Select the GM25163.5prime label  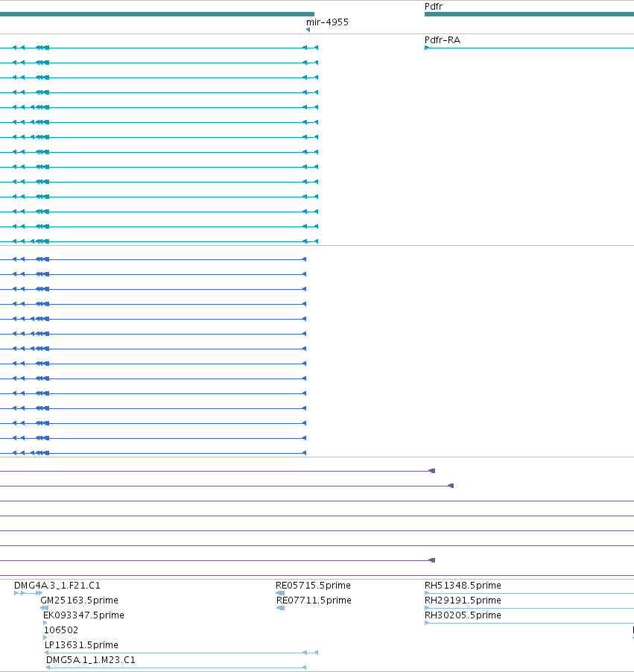79,600
